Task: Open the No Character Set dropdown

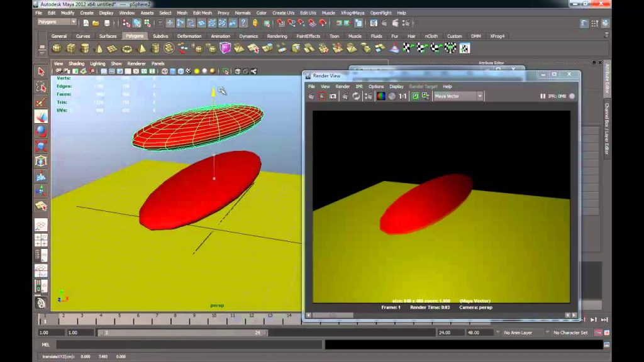Action: pos(567,332)
